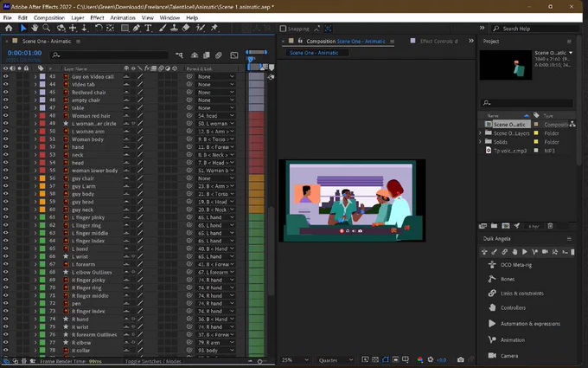
Task: Click the Duik camera toolbar icon
Action: [545, 252]
